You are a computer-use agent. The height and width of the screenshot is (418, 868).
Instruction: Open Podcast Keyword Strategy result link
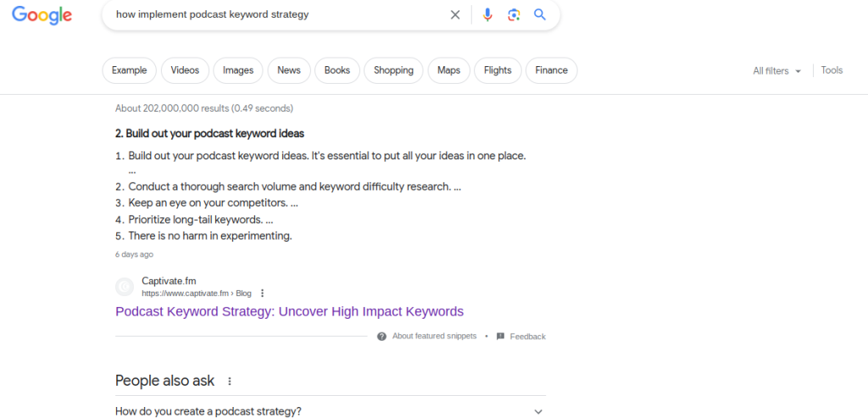[x=290, y=311]
